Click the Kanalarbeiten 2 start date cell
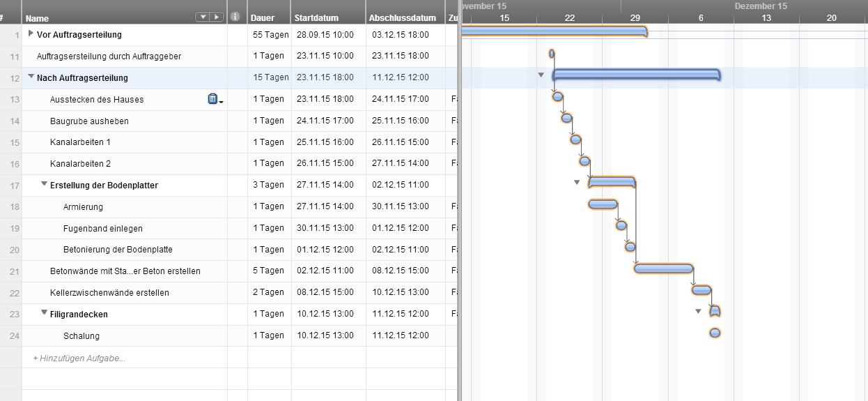 point(325,164)
